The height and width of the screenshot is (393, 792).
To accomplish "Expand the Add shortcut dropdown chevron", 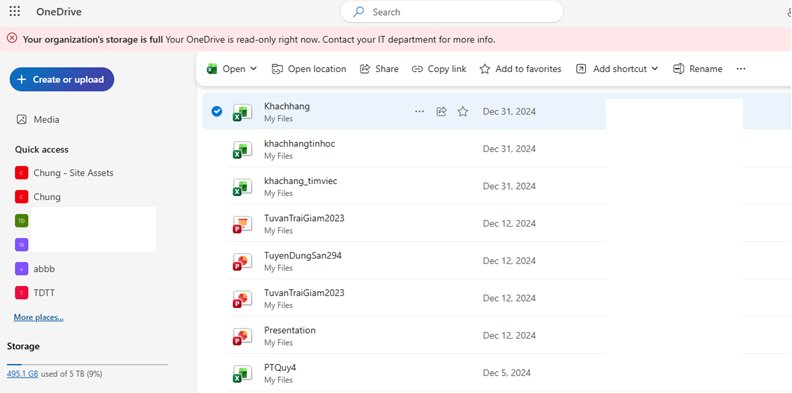I will coord(655,69).
